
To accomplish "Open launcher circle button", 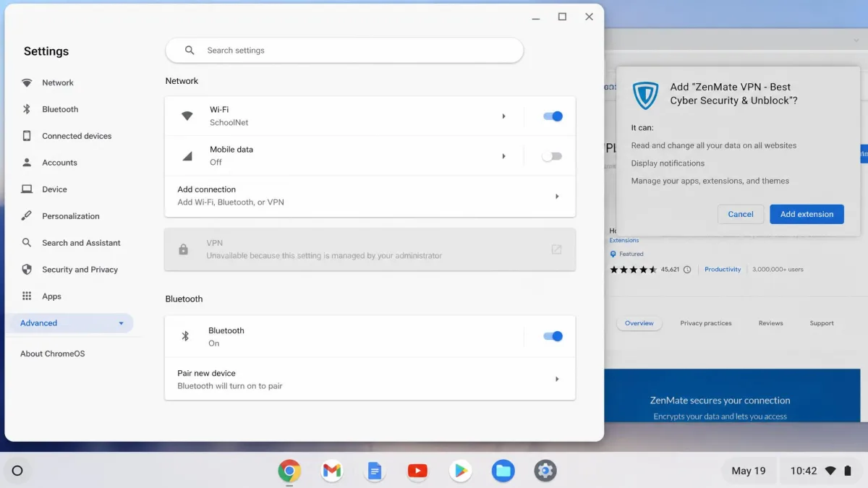I will pos(17,471).
